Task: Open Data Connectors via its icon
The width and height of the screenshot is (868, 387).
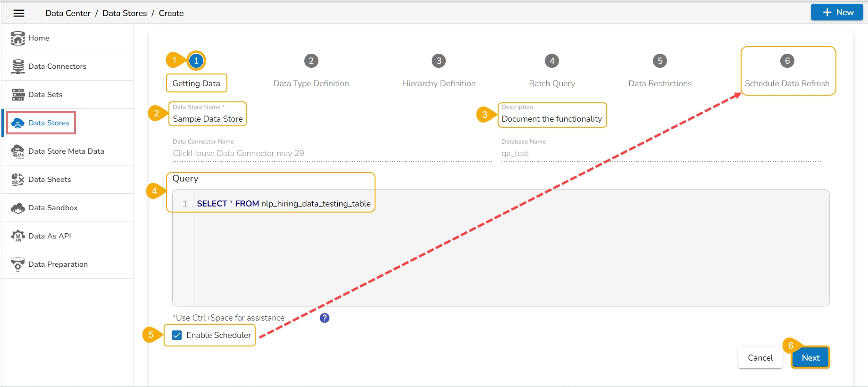Action: 18,66
